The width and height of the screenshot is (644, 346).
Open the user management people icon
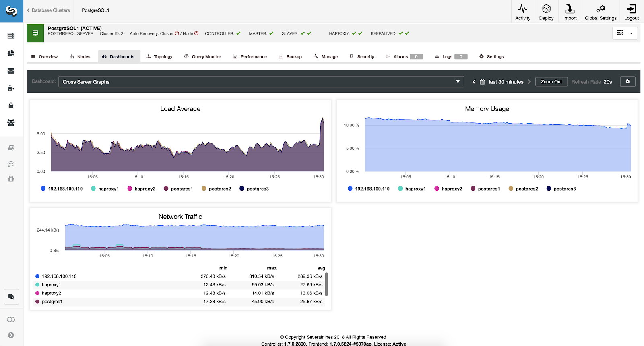click(x=11, y=122)
